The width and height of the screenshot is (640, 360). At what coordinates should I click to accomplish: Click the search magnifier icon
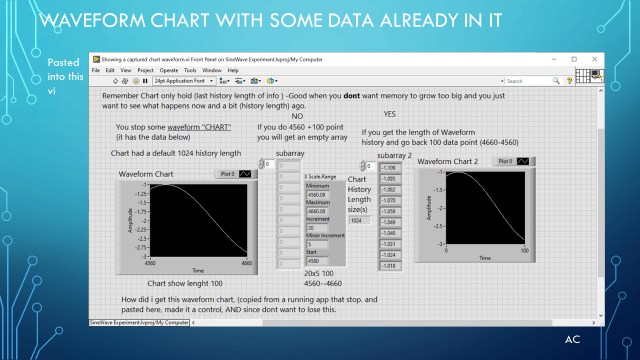(556, 81)
